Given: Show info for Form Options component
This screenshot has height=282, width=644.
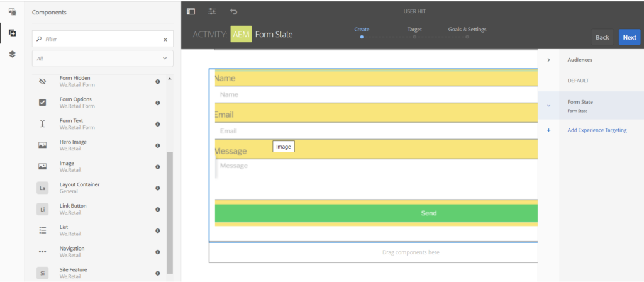Looking at the screenshot, I should pos(158,103).
